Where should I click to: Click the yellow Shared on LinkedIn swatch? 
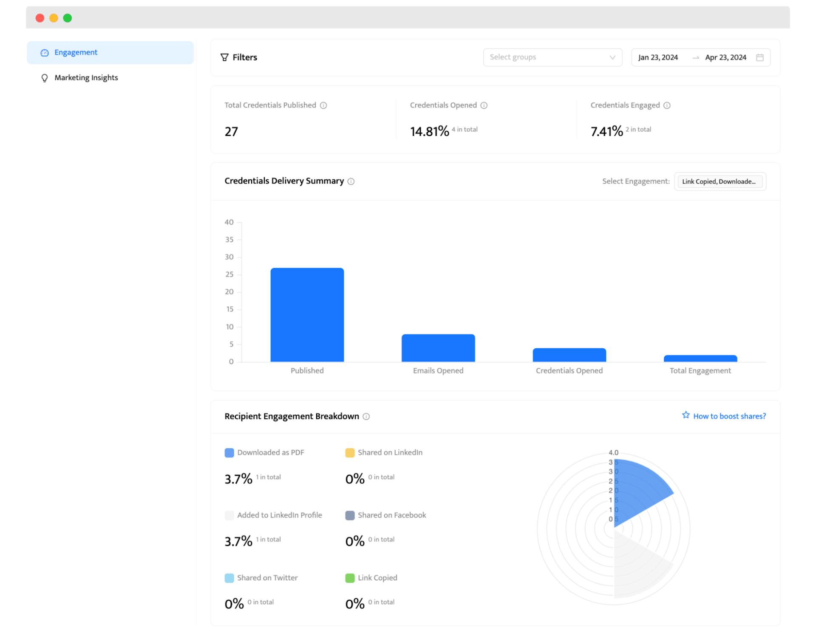[350, 453]
